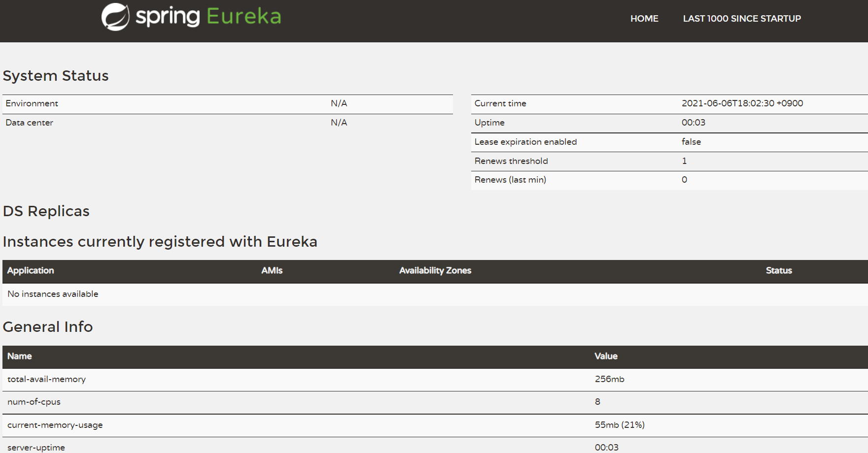This screenshot has height=453, width=868.
Task: Click the Renews threshold label
Action: coord(511,161)
